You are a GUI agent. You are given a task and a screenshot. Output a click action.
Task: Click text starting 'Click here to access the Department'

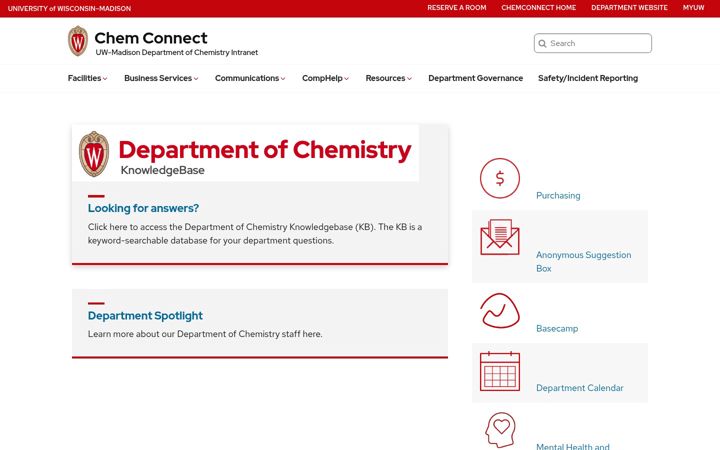pos(255,233)
